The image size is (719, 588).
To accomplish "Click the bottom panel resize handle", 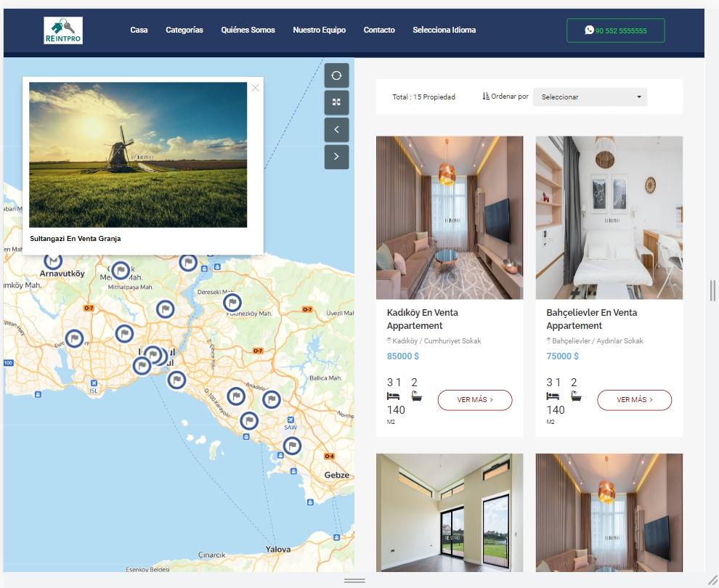I will 354,581.
